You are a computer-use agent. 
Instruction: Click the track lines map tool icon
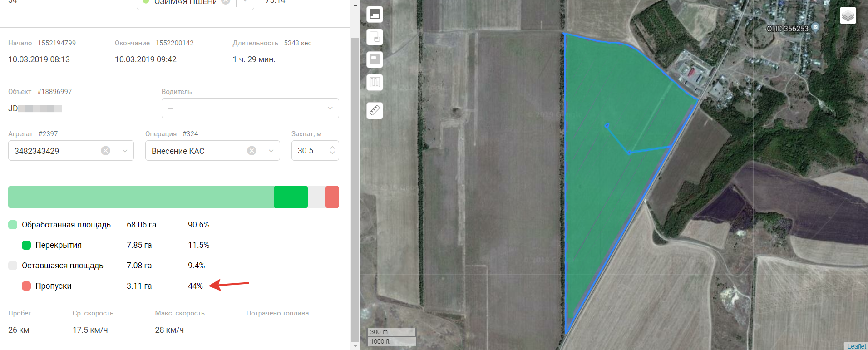click(375, 82)
